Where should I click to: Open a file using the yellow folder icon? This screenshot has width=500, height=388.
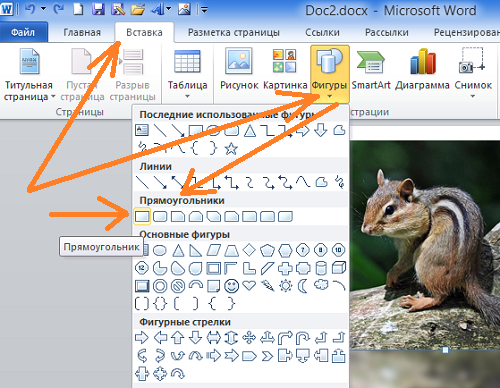tap(138, 9)
